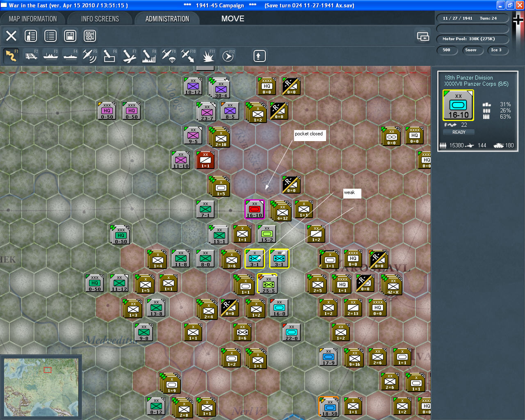Select the Air Recon mode (F5)
The height and width of the screenshot is (420, 525).
pyautogui.click(x=90, y=56)
